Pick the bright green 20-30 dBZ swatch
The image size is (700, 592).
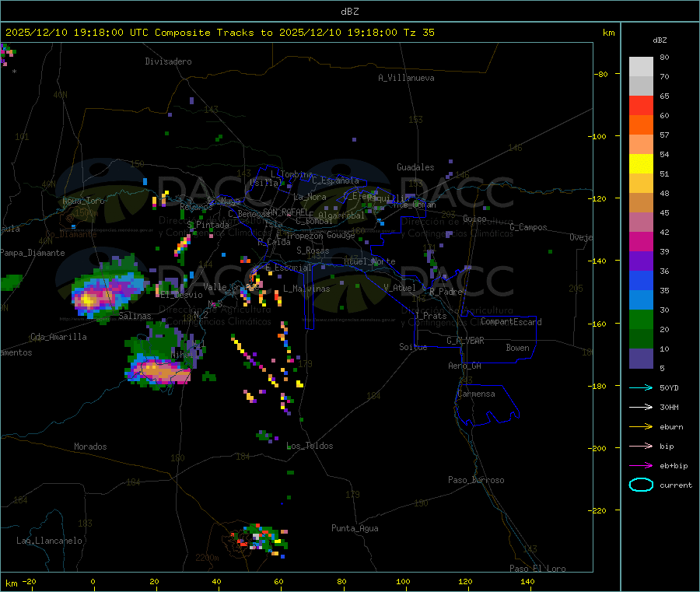click(641, 320)
